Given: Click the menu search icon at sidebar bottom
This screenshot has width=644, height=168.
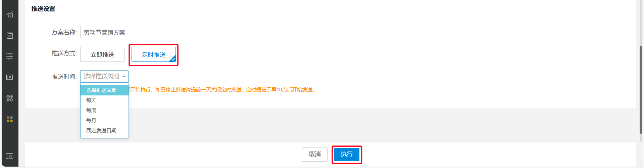Looking at the screenshot, I should 10,156.
